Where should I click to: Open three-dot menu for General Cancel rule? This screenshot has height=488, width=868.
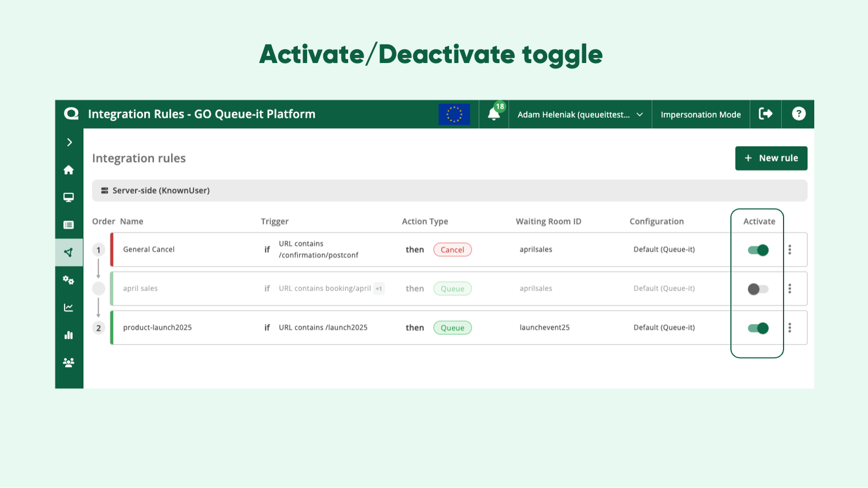790,250
